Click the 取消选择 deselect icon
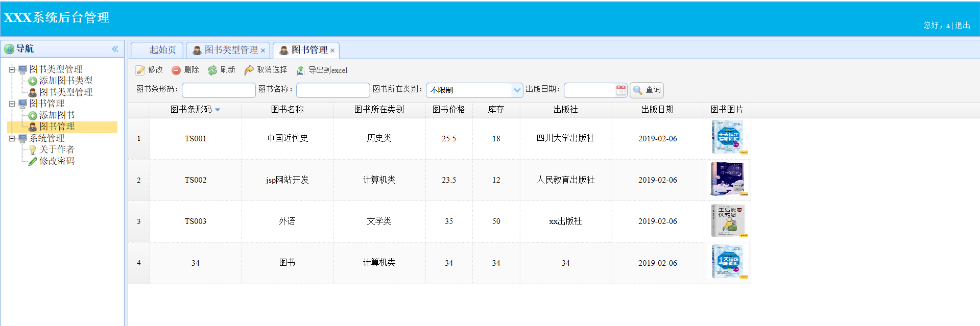This screenshot has width=980, height=326. point(249,70)
